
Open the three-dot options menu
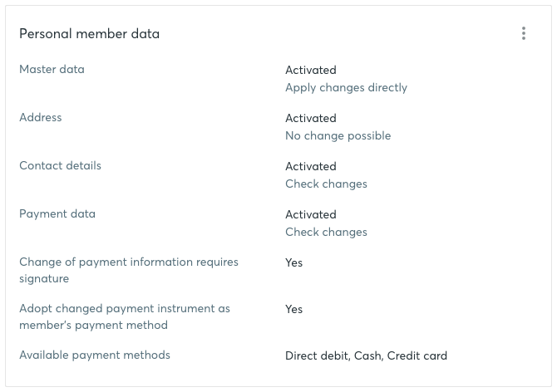pos(524,33)
